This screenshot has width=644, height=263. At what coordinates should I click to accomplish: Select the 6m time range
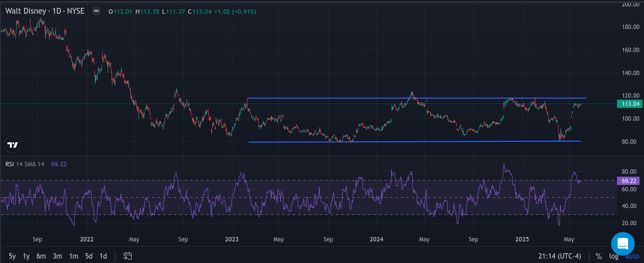(41, 256)
